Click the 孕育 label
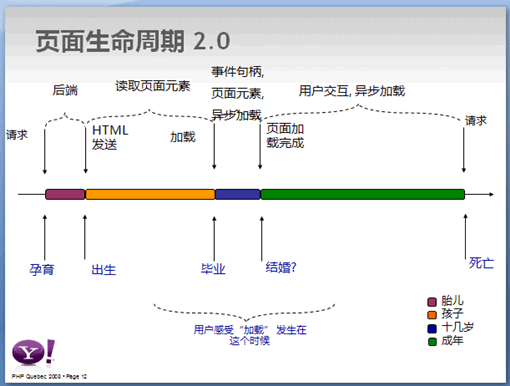Image resolution: width=510 pixels, height=386 pixels. (x=42, y=269)
